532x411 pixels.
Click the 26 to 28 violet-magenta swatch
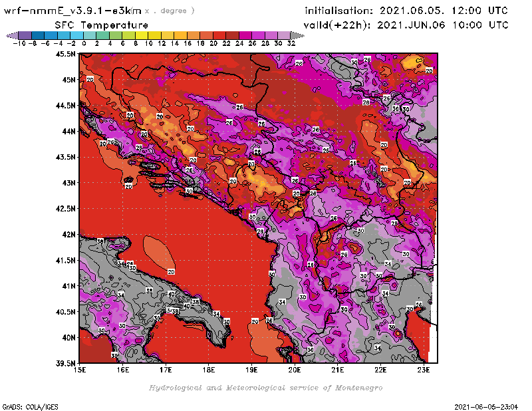258,35
